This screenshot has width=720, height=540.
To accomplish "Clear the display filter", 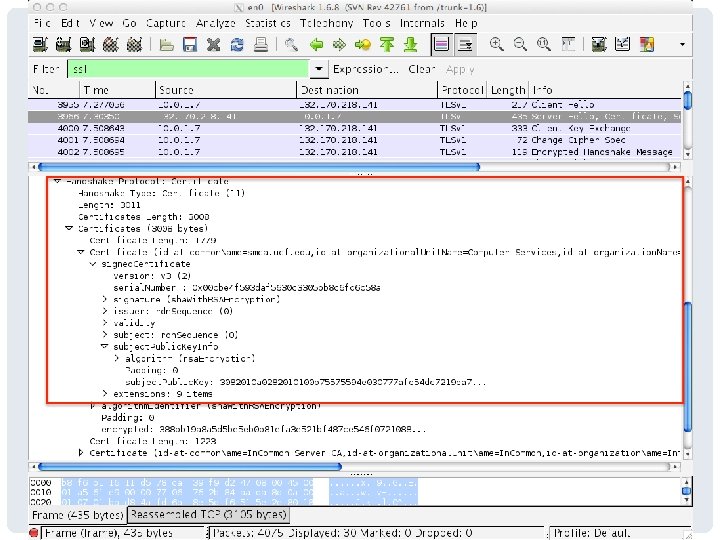I will pos(421,69).
